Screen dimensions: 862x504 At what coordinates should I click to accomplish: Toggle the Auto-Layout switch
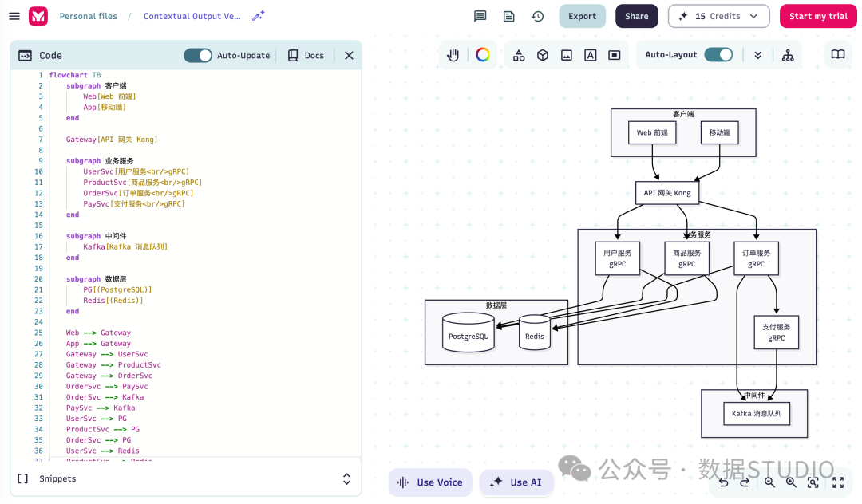click(x=718, y=54)
